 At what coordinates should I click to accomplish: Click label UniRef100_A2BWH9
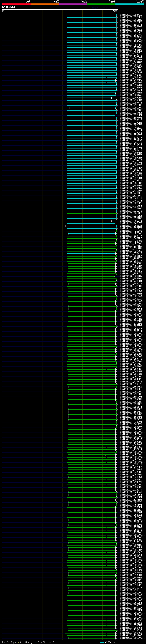click(131, 276)
